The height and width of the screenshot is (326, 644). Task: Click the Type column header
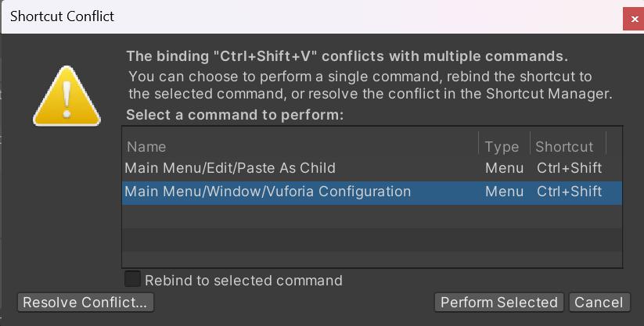pyautogui.click(x=502, y=146)
